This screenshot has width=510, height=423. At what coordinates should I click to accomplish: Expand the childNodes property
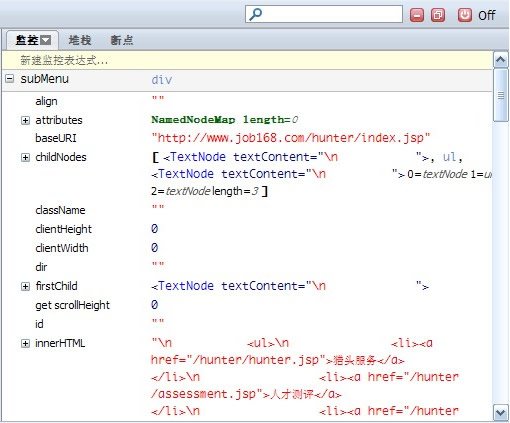click(25, 157)
